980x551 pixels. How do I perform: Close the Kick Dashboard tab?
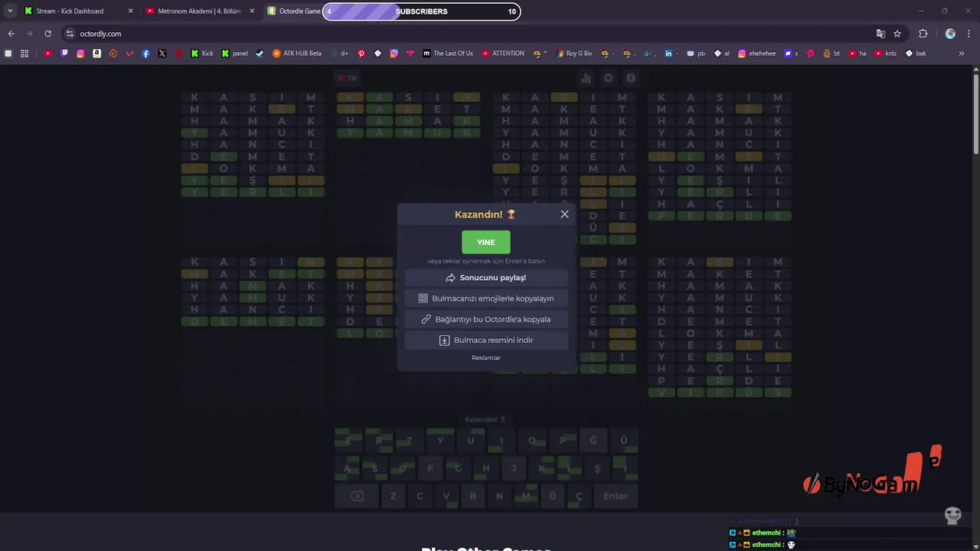(x=130, y=11)
